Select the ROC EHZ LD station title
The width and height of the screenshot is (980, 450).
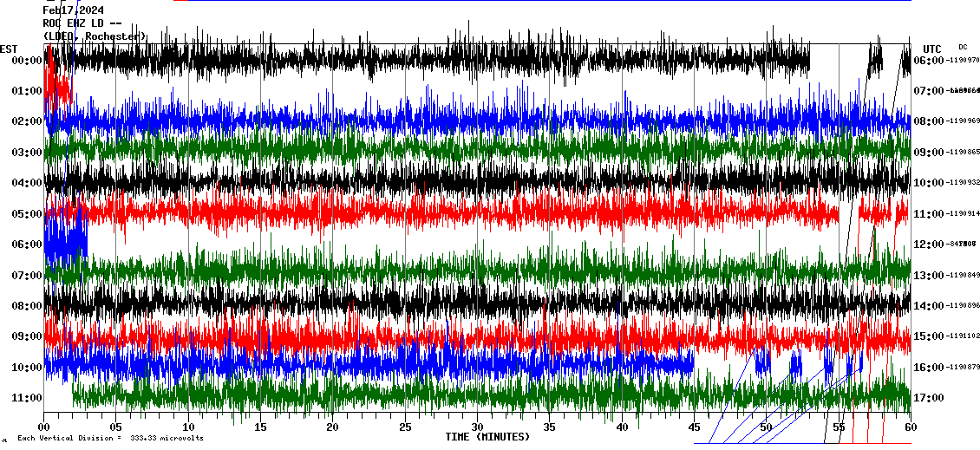click(x=81, y=23)
